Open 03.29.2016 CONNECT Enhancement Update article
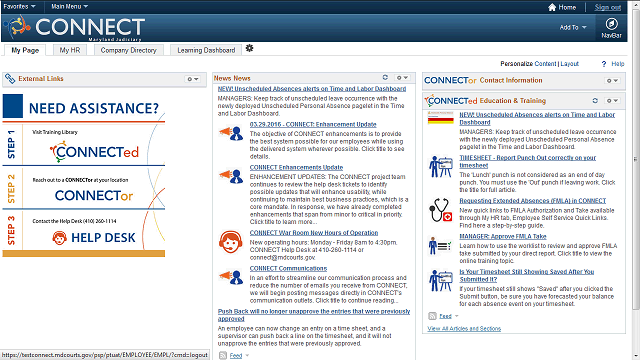 point(313,124)
